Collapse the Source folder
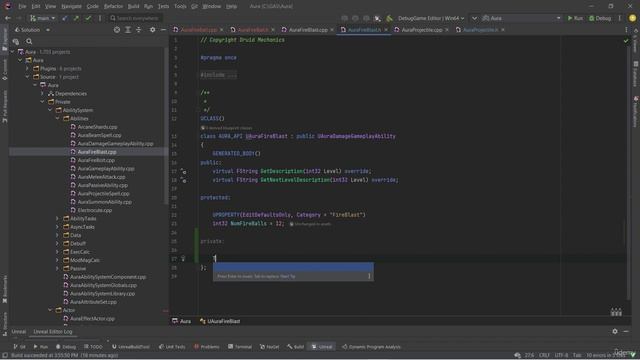This screenshot has width=640, height=360. point(27,77)
